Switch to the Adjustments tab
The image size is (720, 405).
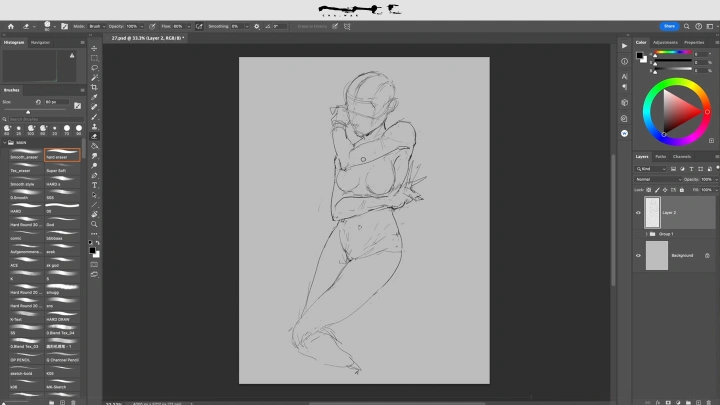tap(665, 42)
